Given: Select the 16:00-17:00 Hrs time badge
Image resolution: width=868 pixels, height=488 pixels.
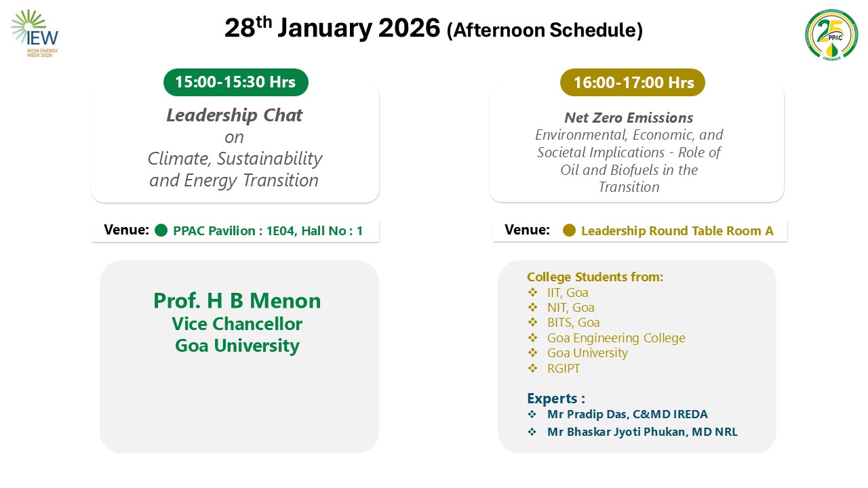Looking at the screenshot, I should pyautogui.click(x=633, y=83).
